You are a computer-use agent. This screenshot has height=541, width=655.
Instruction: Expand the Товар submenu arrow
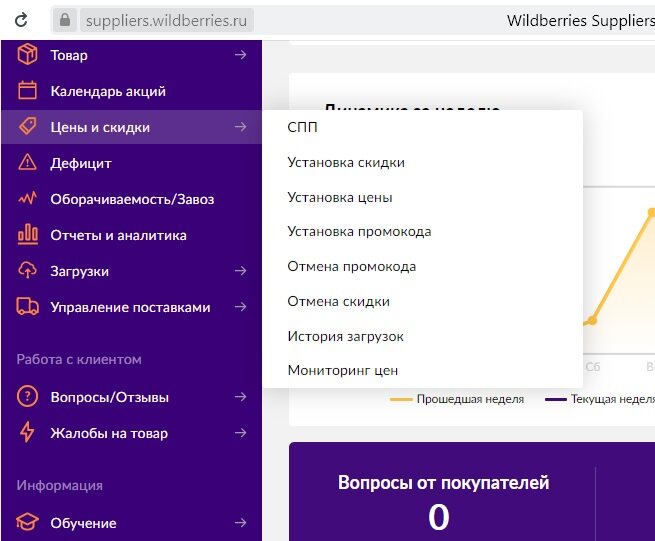click(240, 55)
